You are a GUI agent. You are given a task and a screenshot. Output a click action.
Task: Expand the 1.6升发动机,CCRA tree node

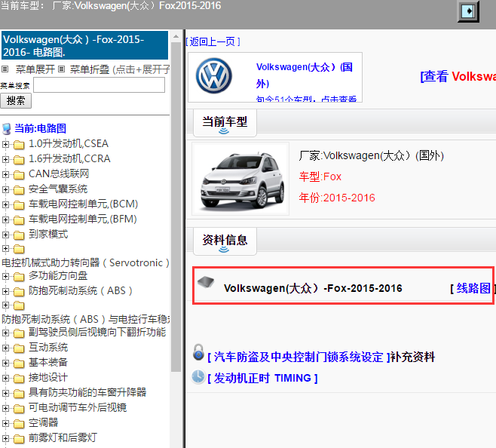[x=5, y=159]
